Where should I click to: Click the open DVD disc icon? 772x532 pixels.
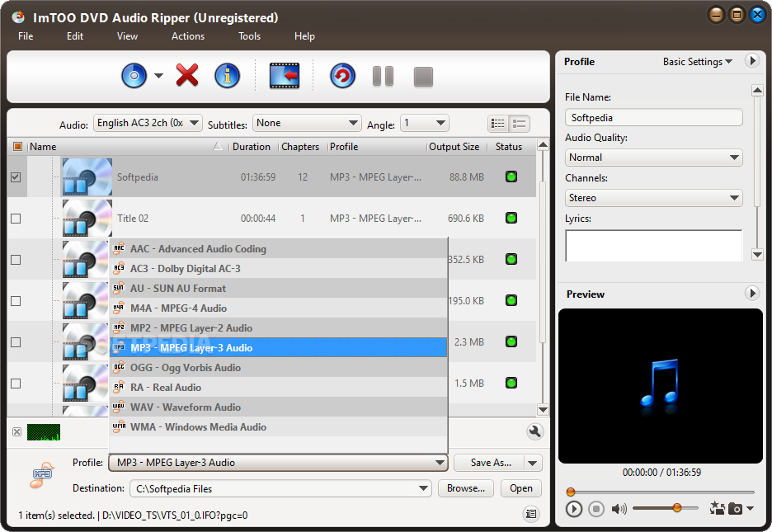[x=134, y=76]
